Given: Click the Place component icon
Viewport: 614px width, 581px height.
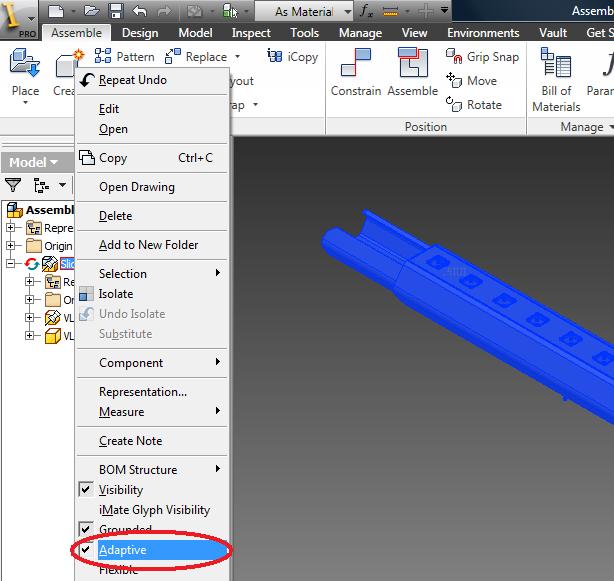Looking at the screenshot, I should click(24, 72).
